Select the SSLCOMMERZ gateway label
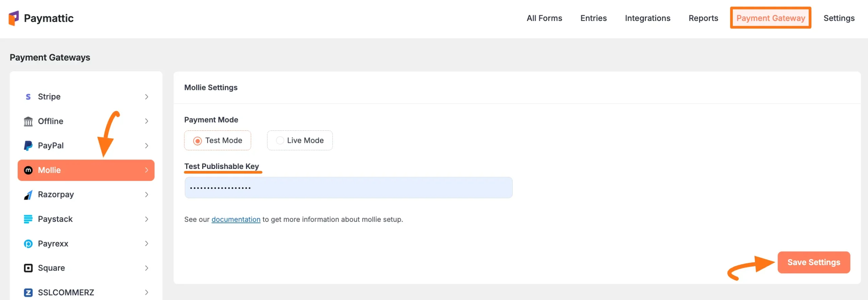This screenshot has width=868, height=300. [x=66, y=293]
